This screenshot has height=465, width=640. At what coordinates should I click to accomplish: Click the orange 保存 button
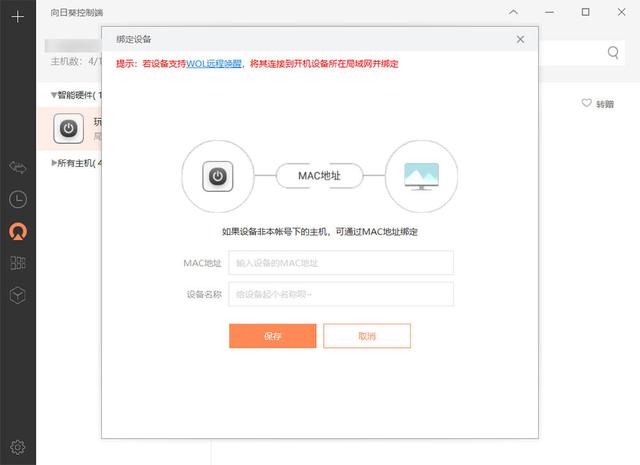point(273,336)
